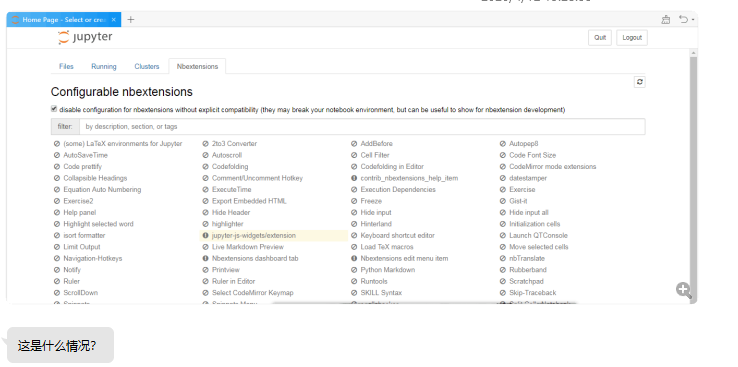This screenshot has width=738, height=367.
Task: Click the info icon beside jupyter-js-widgets/extension
Action: click(205, 235)
